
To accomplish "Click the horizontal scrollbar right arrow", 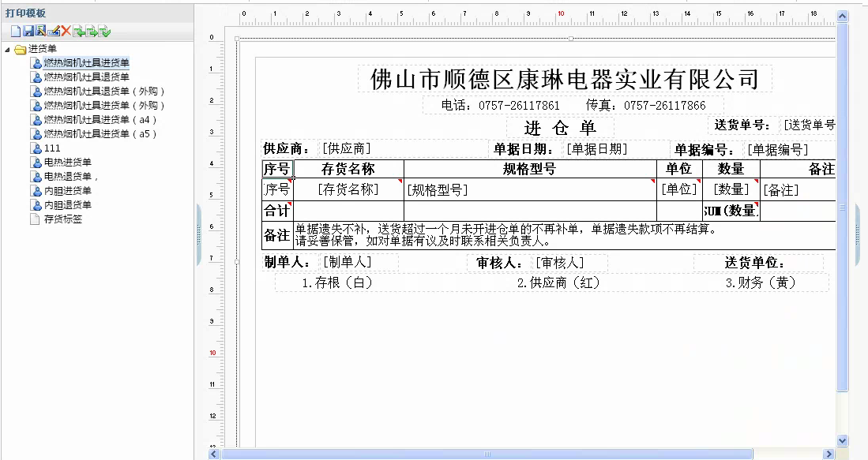I will (829, 454).
